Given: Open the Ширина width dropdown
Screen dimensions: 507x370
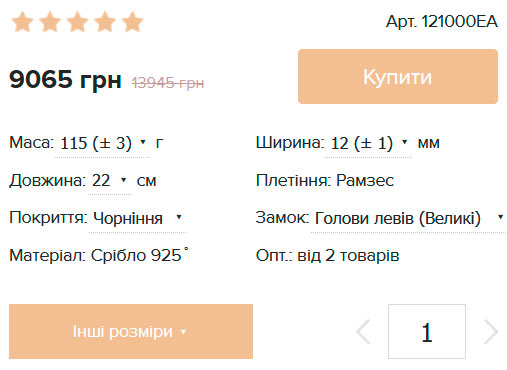Looking at the screenshot, I should pos(368,143).
